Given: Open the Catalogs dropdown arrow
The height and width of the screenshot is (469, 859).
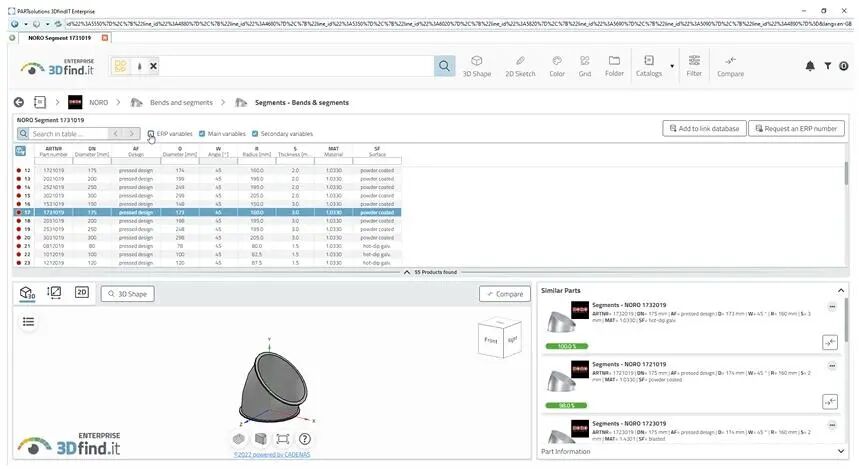Looking at the screenshot, I should pyautogui.click(x=672, y=67).
